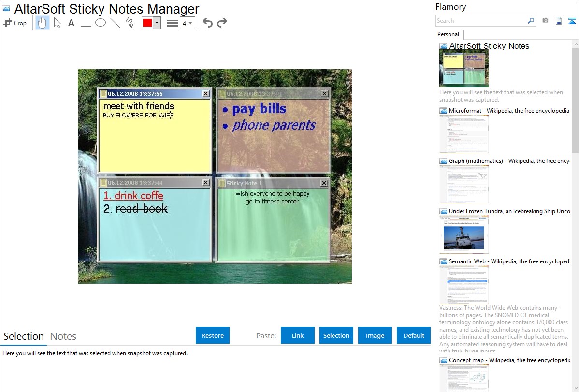Image resolution: width=579 pixels, height=392 pixels.
Task: Click the yellow note's title bar icon
Action: click(103, 94)
